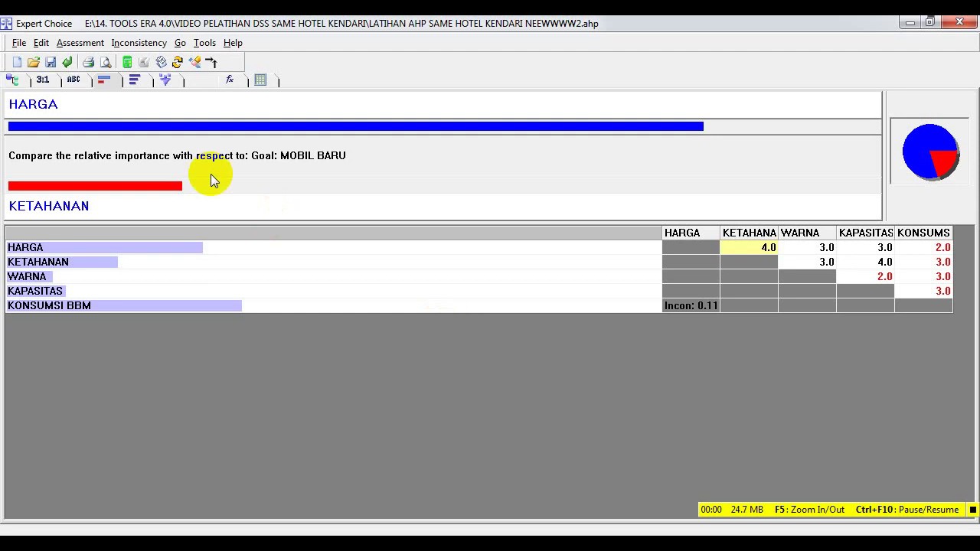980x551 pixels.
Task: Click the eraser highlighter icon
Action: pos(194,62)
